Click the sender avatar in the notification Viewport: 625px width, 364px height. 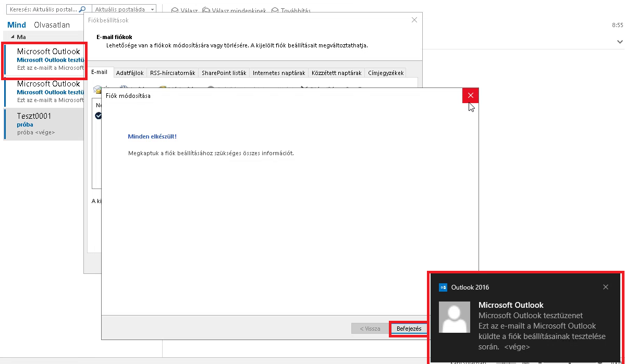[455, 317]
